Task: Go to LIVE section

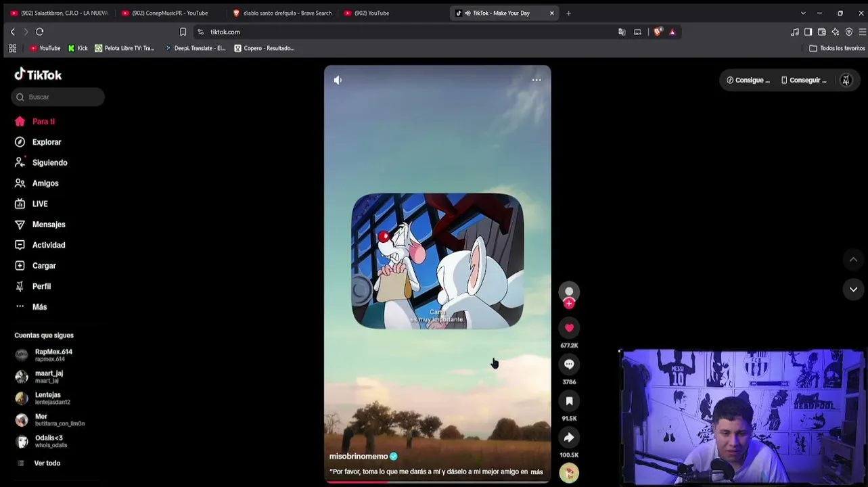Action: click(x=31, y=204)
